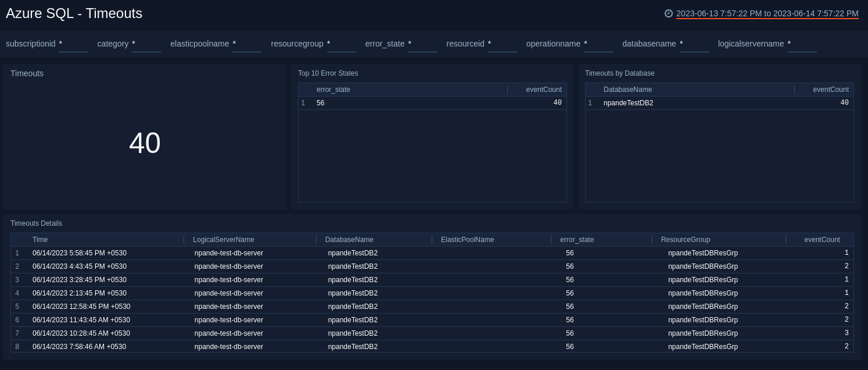Viewport: 868px width, 370px height.
Task: Click the Timeouts Details panel title
Action: click(36, 223)
